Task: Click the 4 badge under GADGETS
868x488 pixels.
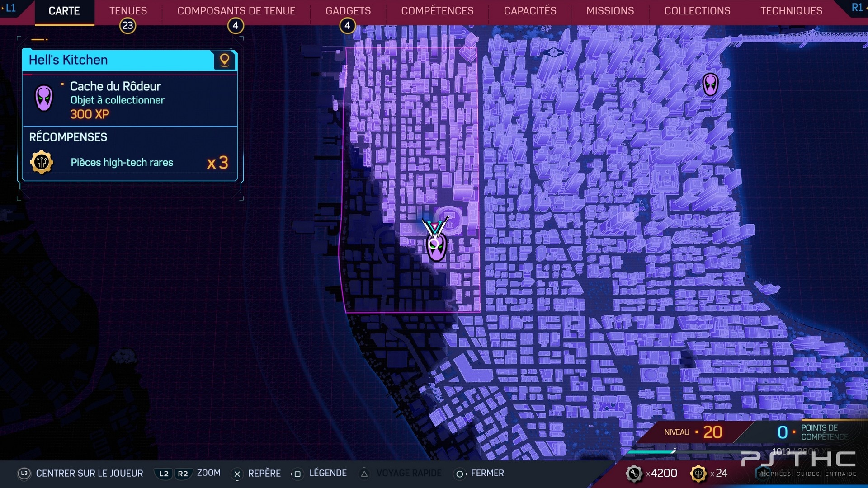Action: point(347,26)
